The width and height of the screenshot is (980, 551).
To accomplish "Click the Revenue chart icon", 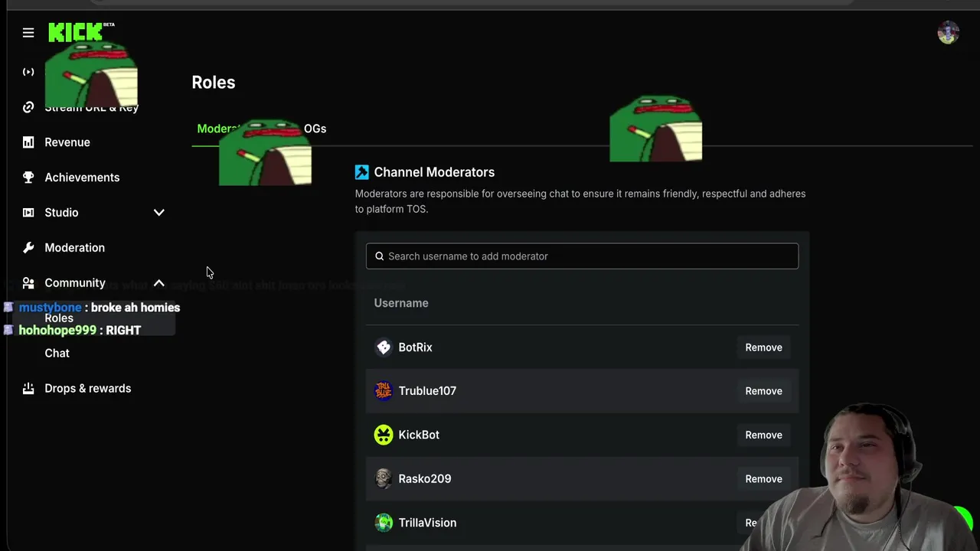I will click(x=28, y=142).
